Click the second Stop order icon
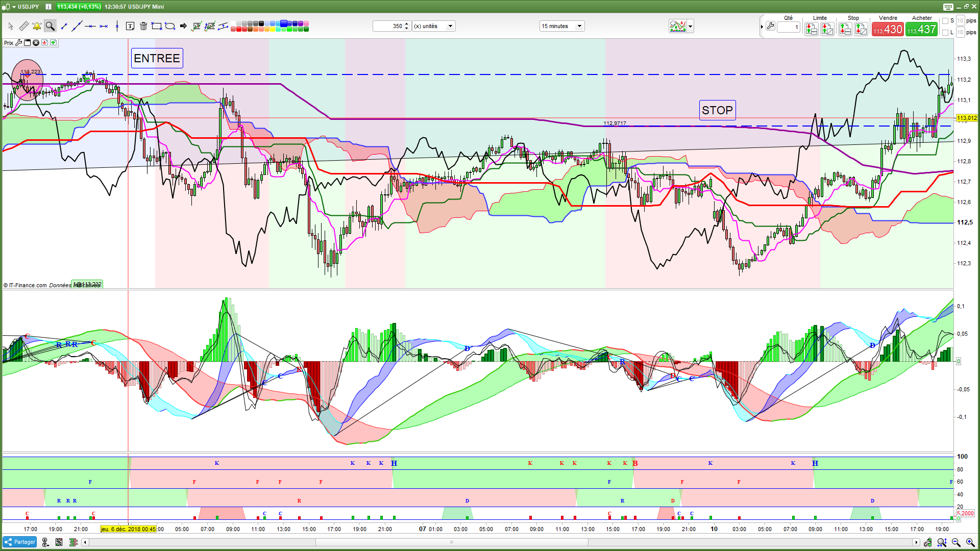The height and width of the screenshot is (551, 980). pos(861,30)
